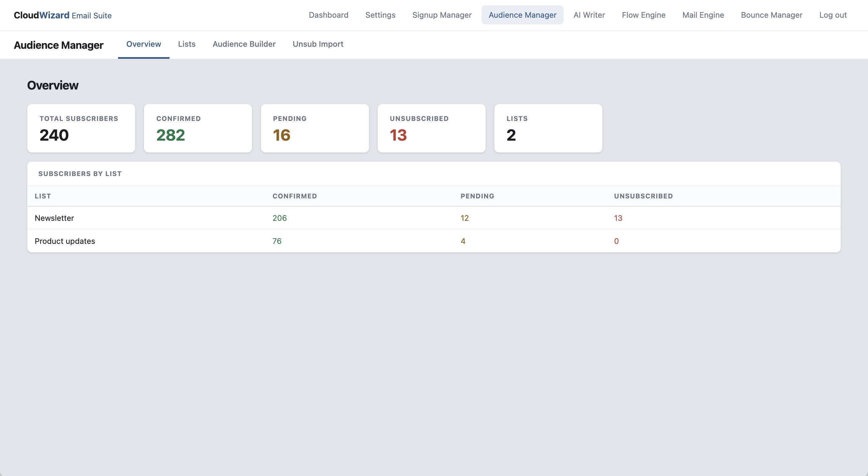
Task: Click Product updates confirmed count 76
Action: pos(277,241)
